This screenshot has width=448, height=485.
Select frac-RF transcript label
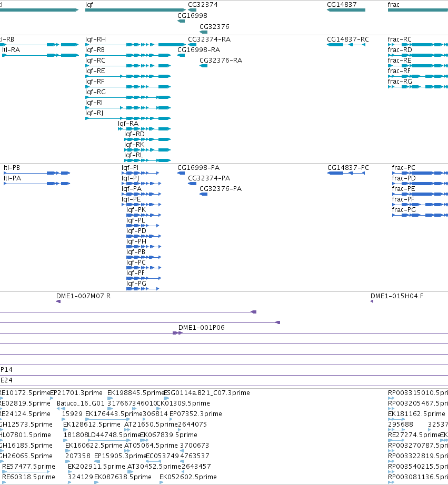point(400,71)
